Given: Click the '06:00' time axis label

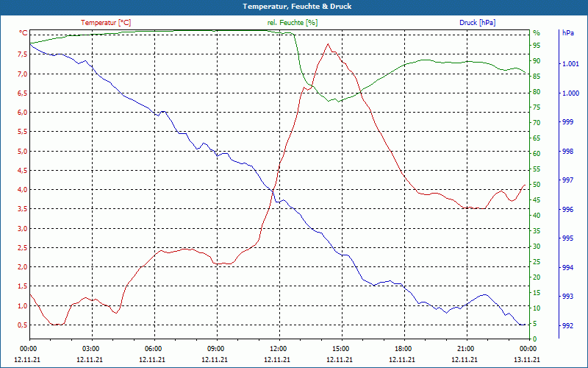Looking at the screenshot, I should coord(154,349).
